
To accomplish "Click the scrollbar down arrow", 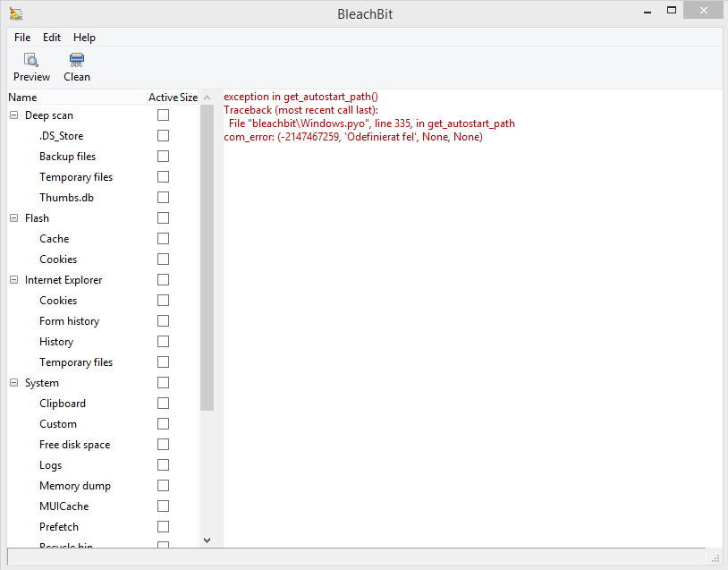I will 207,540.
